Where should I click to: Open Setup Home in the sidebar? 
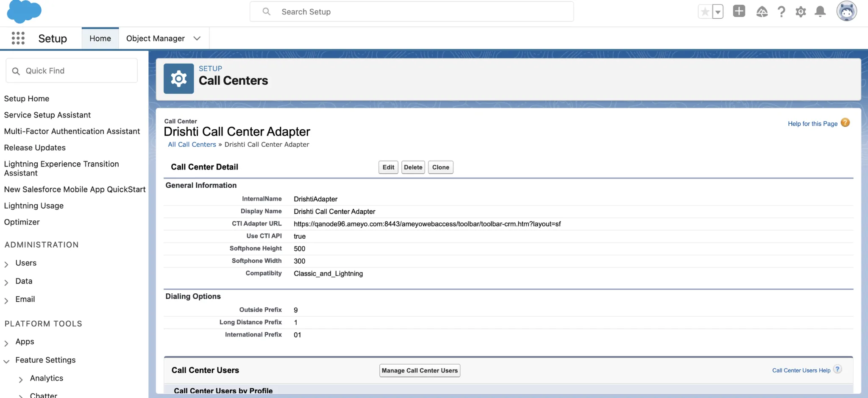tap(27, 99)
